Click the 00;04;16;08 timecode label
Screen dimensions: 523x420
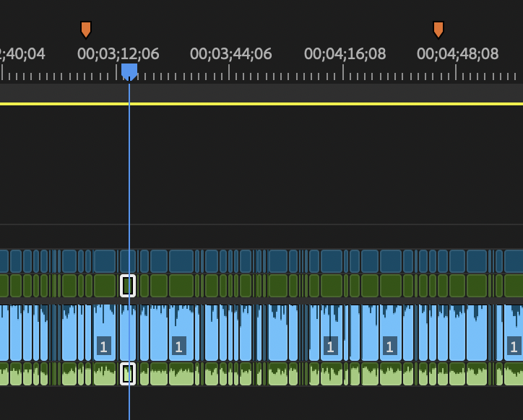click(x=345, y=54)
